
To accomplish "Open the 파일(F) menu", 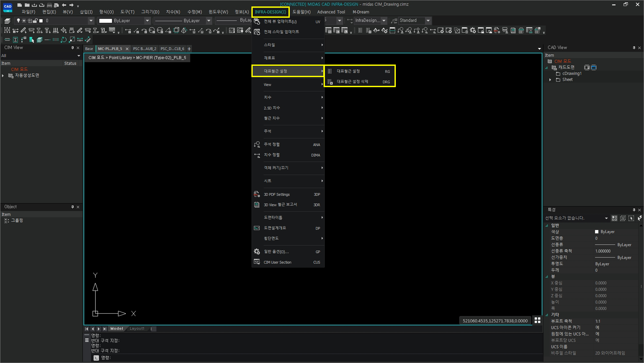I will (x=28, y=12).
